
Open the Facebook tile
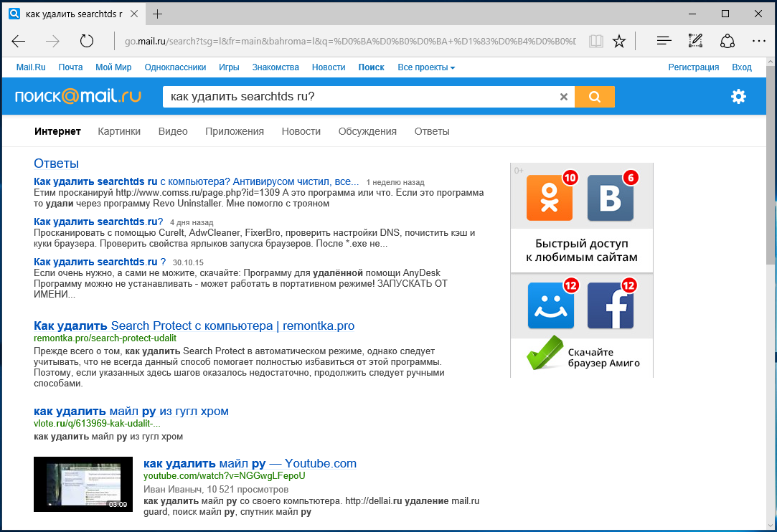tap(611, 305)
